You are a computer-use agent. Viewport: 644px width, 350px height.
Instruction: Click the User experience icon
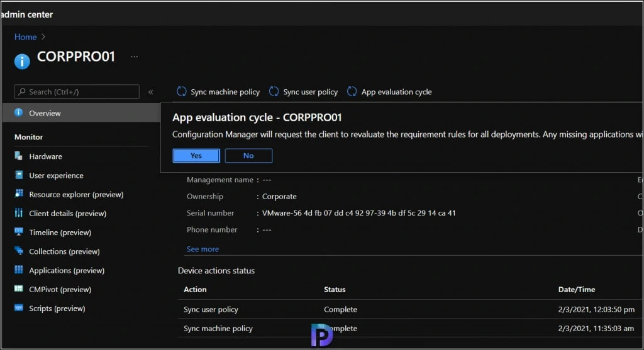click(x=18, y=175)
